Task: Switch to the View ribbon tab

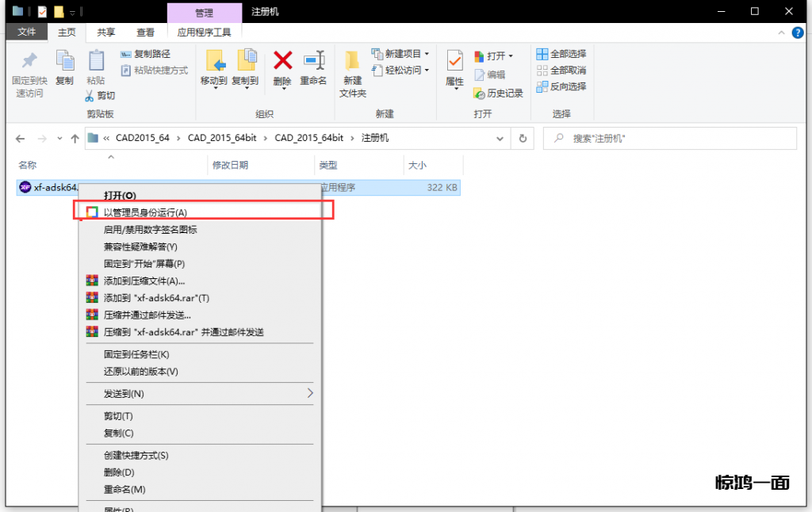Action: coord(145,32)
